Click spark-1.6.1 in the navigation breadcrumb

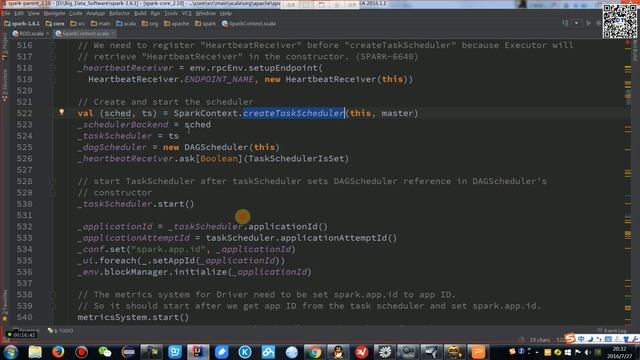click(22, 24)
